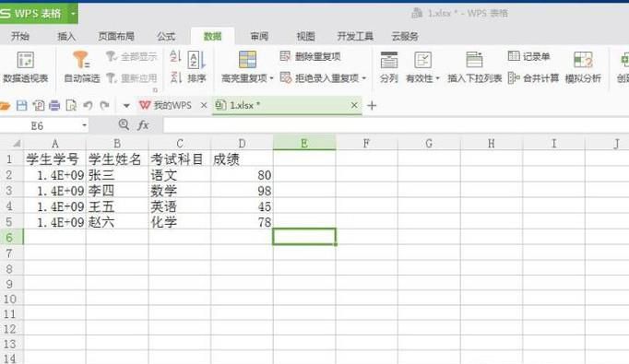The height and width of the screenshot is (364, 629).
Task: Switch to the 页面布局 ribbon tab
Action: tap(116, 37)
